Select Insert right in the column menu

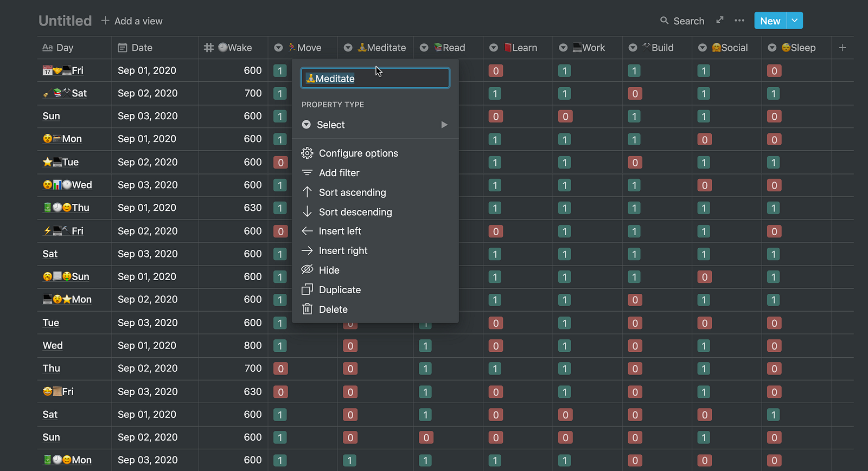[x=343, y=251]
